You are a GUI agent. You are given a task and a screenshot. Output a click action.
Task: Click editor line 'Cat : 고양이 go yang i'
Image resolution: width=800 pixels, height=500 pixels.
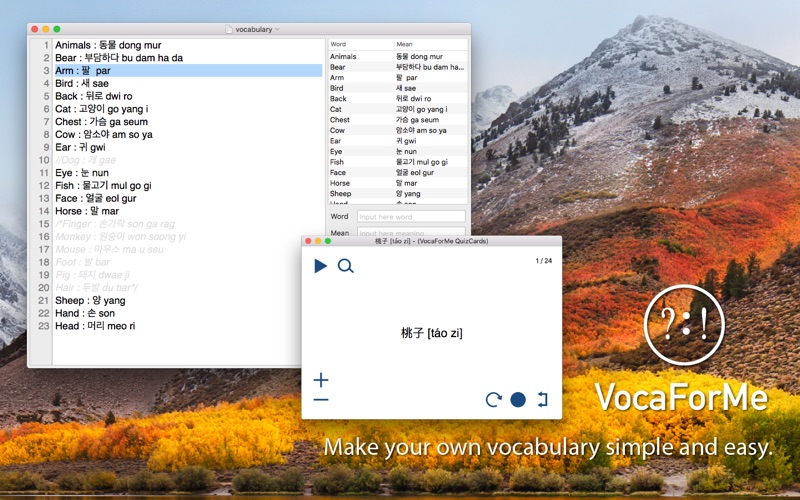point(102,109)
